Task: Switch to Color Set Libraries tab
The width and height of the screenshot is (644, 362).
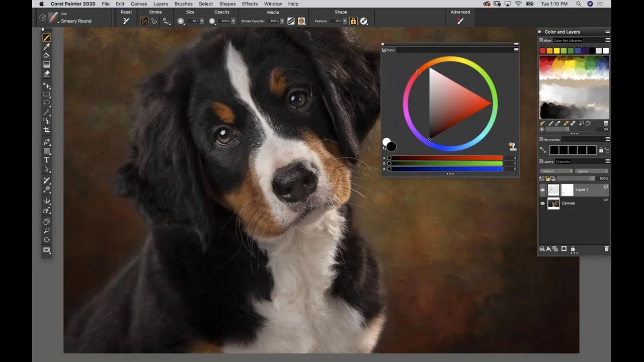Action: pos(568,40)
